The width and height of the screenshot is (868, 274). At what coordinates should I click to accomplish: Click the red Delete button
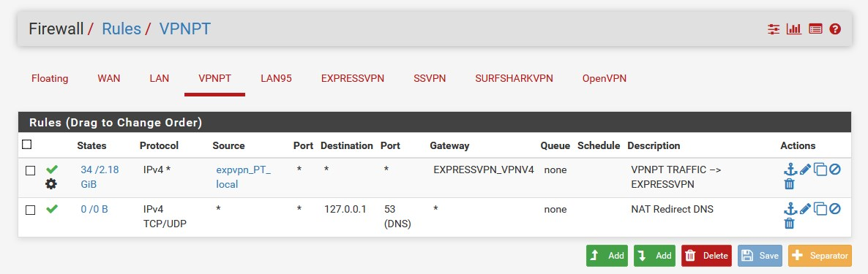(x=706, y=256)
